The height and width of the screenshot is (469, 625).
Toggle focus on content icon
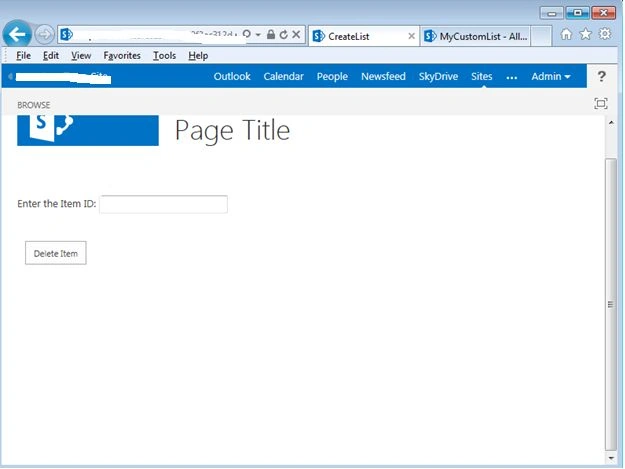601,104
